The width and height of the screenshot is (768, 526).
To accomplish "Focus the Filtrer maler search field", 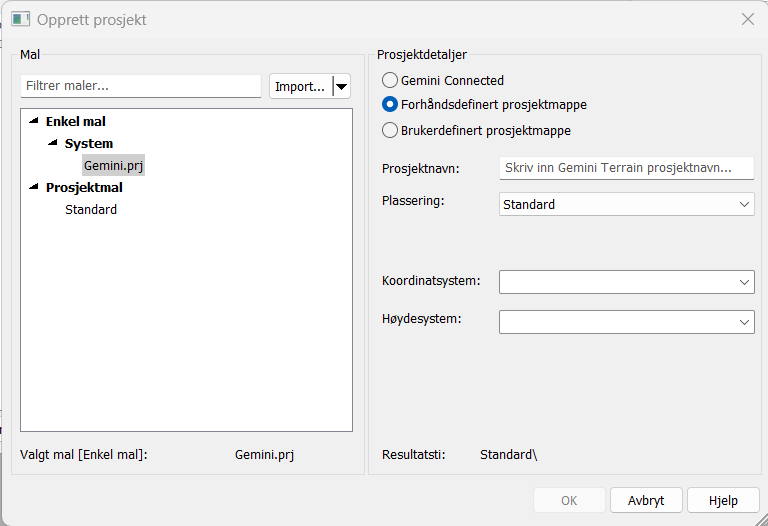I will point(140,87).
